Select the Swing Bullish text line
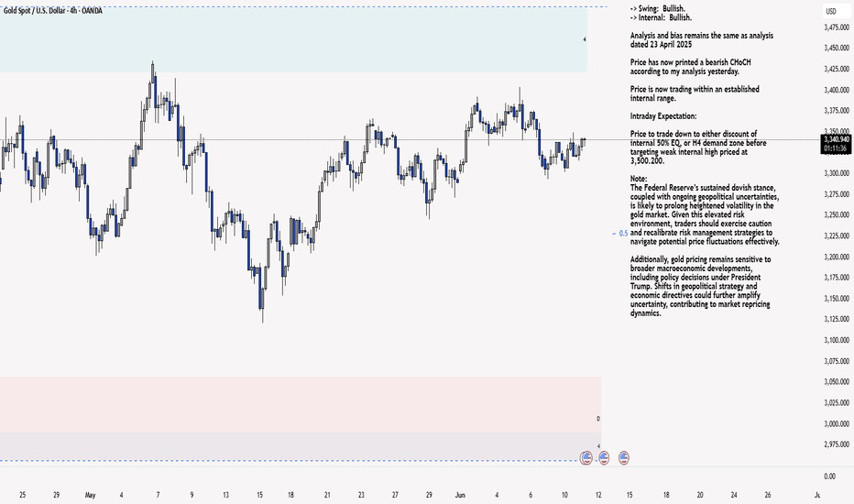 [x=657, y=9]
